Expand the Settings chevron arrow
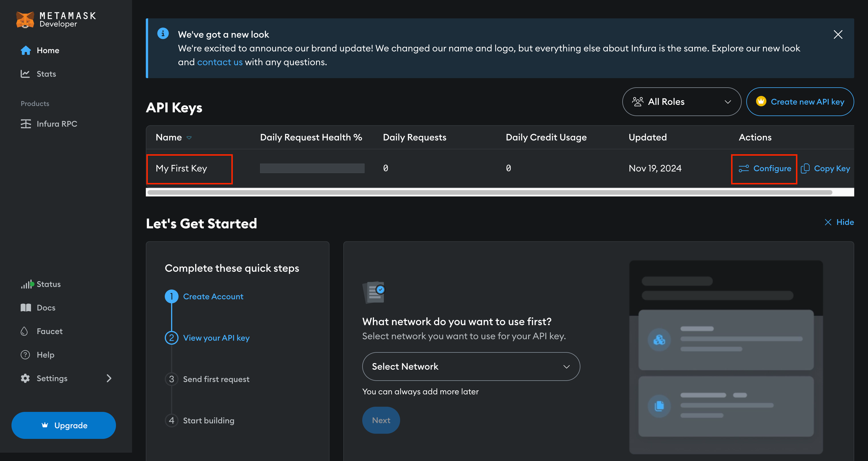868x461 pixels. [109, 378]
